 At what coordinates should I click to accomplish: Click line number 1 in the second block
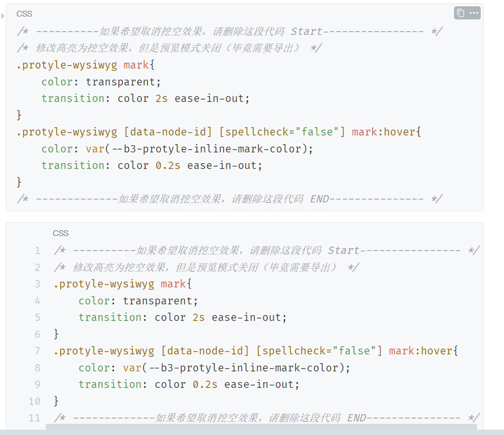pos(37,250)
